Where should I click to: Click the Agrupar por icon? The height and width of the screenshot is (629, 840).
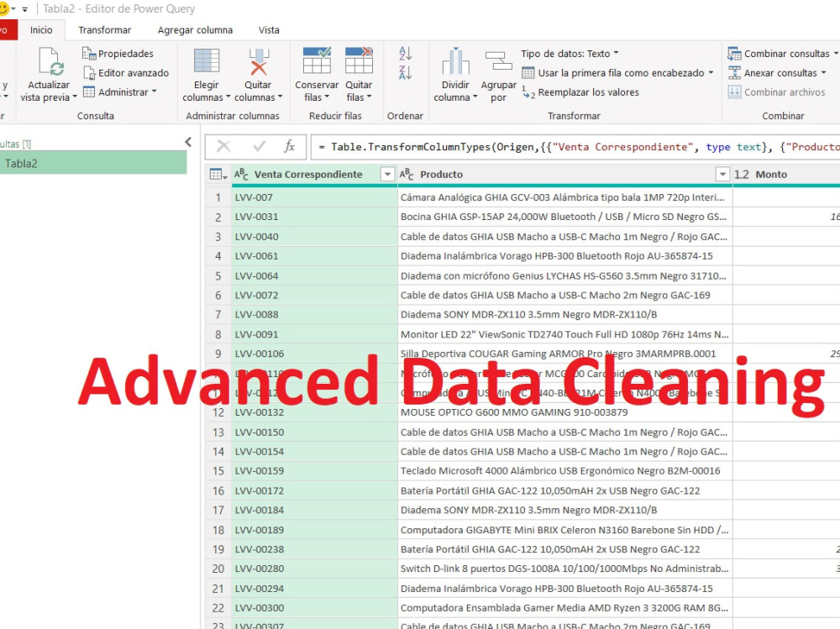coord(498,60)
